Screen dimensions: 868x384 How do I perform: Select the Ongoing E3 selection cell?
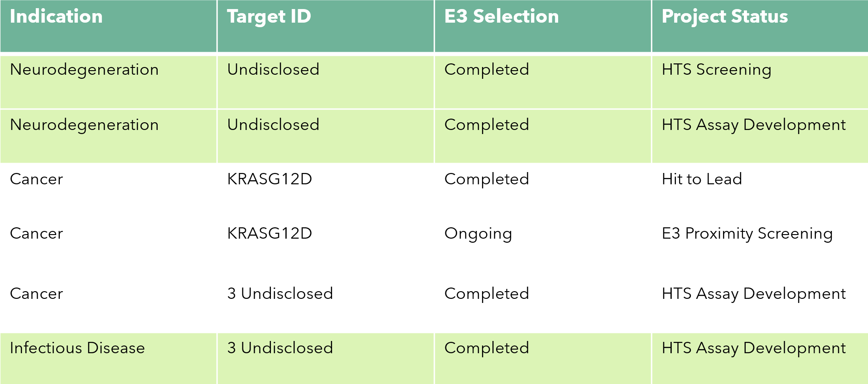(x=478, y=234)
